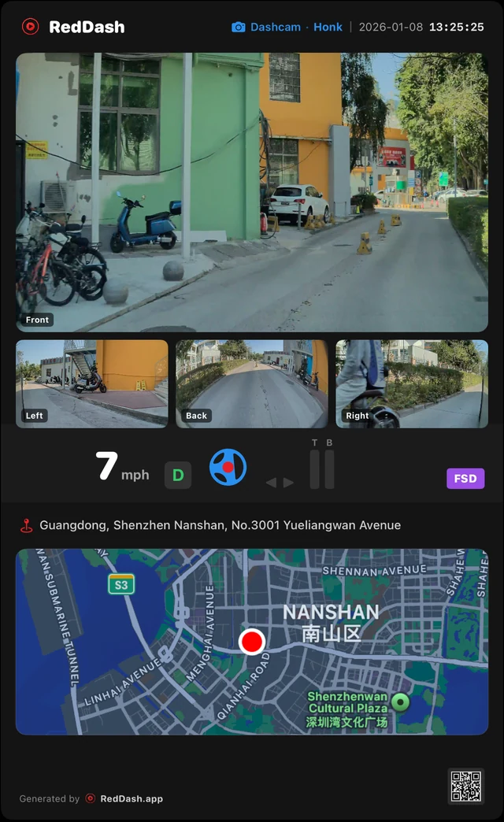Image resolution: width=504 pixels, height=822 pixels.
Task: Click the LINHAI AVENUE map label
Action: point(122,683)
